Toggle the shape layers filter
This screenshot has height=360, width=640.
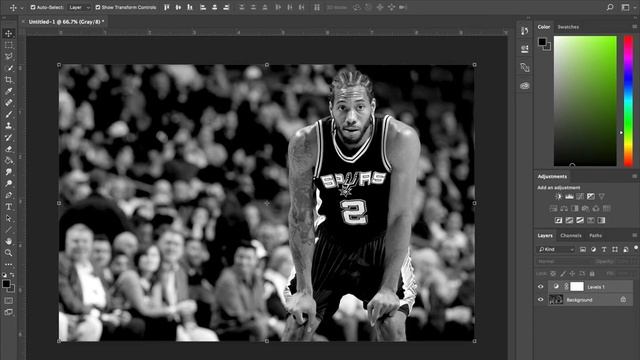click(615, 249)
